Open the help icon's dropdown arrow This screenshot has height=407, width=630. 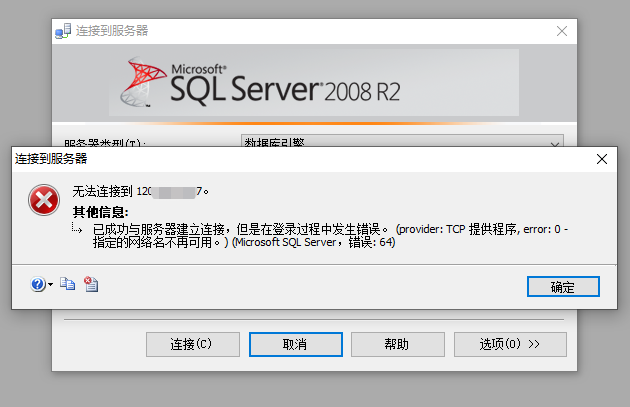50,284
